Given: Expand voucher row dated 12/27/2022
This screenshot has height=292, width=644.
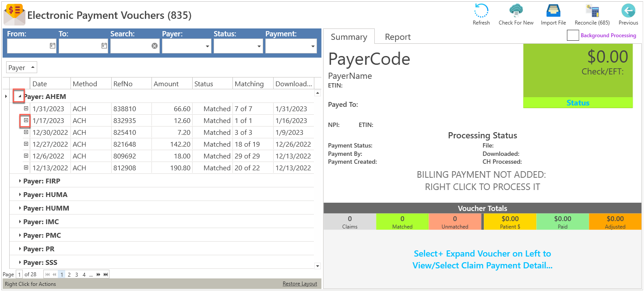Looking at the screenshot, I should 26,144.
